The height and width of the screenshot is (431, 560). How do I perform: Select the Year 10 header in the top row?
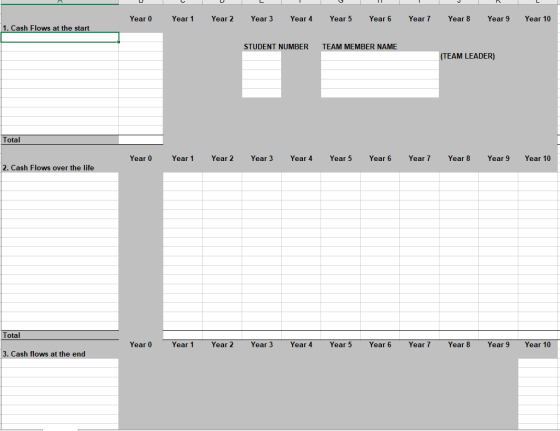(x=538, y=19)
